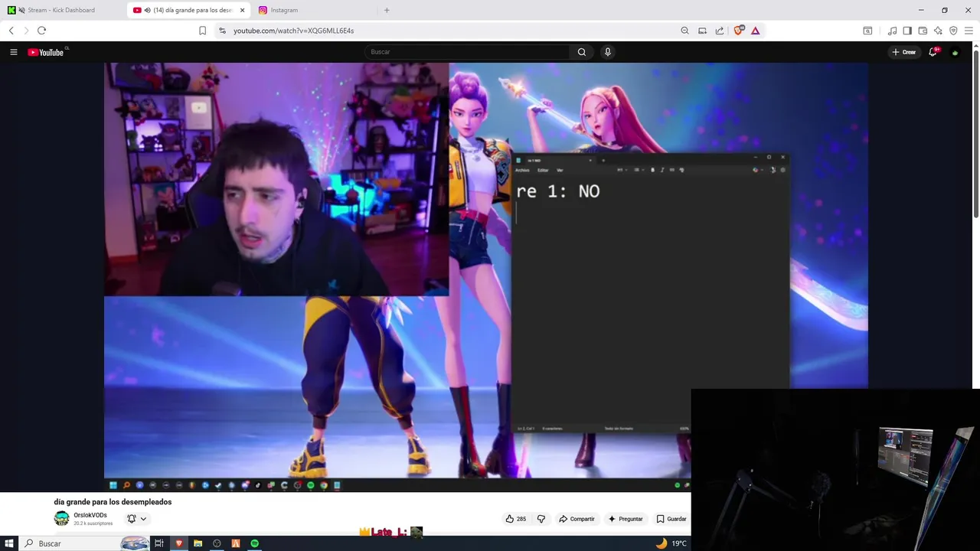Image resolution: width=980 pixels, height=551 pixels.
Task: Open Brave browser from the taskbar
Action: [x=179, y=543]
